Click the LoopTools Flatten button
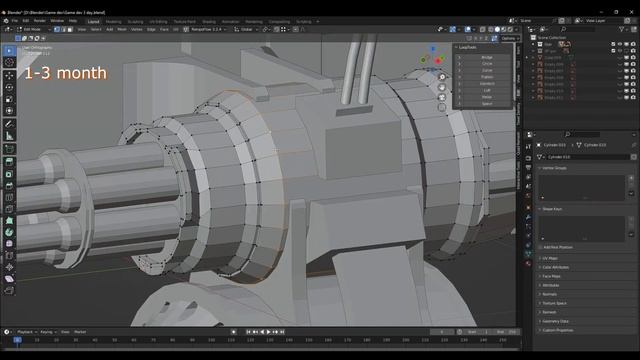Image resolution: width=640 pixels, height=360 pixels. point(487,77)
